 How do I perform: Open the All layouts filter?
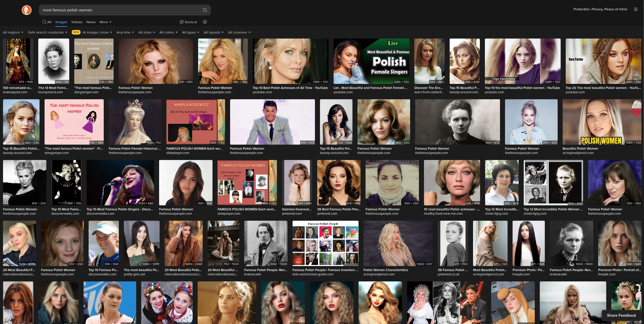point(213,32)
